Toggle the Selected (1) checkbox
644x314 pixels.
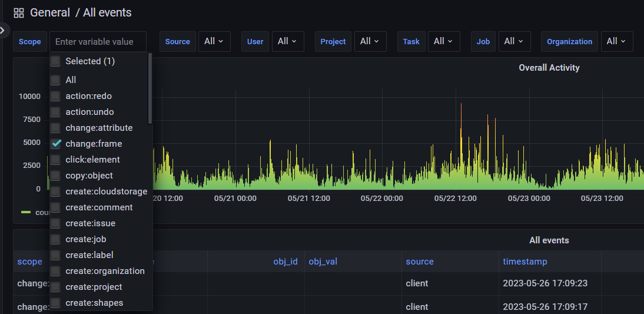[55, 61]
